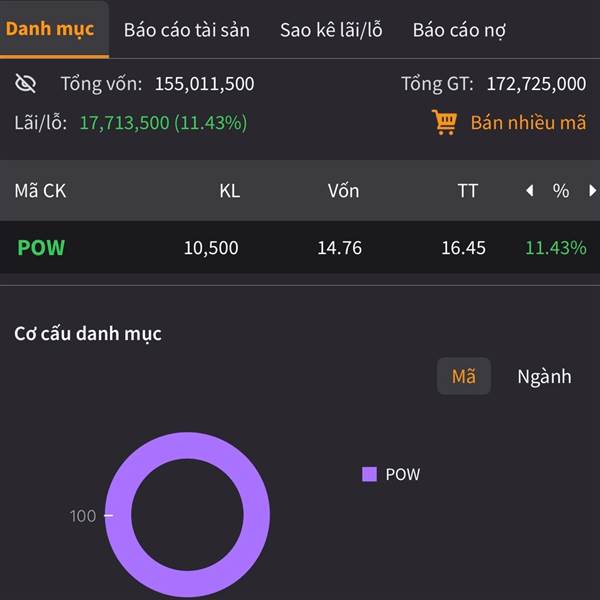Sort by the Mã CK column header
600x600 pixels.
coord(40,191)
